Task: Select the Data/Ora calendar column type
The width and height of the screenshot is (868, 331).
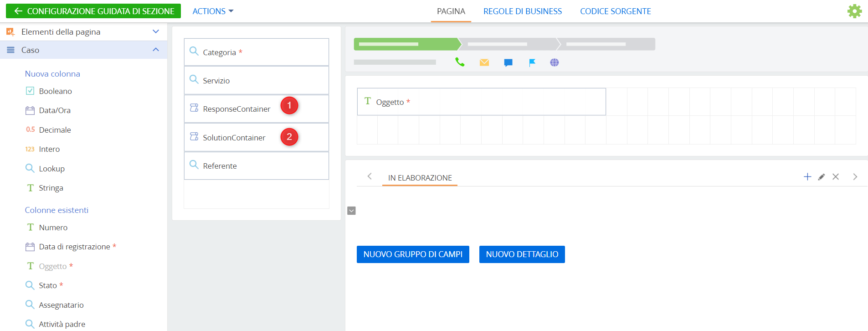Action: [x=48, y=110]
